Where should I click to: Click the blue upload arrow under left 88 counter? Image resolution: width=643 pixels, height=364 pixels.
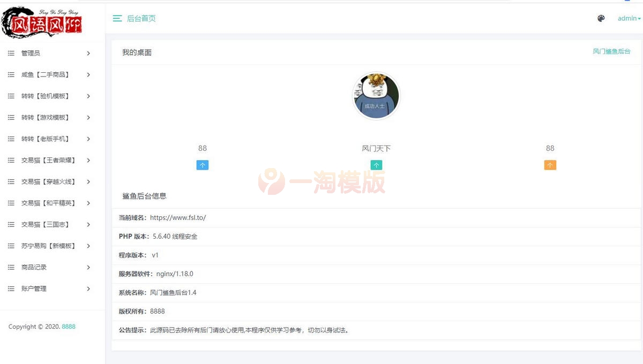click(203, 165)
